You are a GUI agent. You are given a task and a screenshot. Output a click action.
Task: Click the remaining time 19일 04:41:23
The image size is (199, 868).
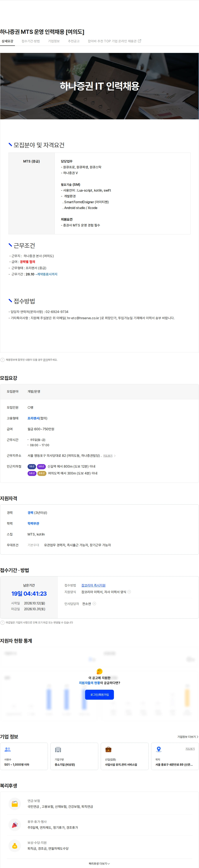[29, 593]
